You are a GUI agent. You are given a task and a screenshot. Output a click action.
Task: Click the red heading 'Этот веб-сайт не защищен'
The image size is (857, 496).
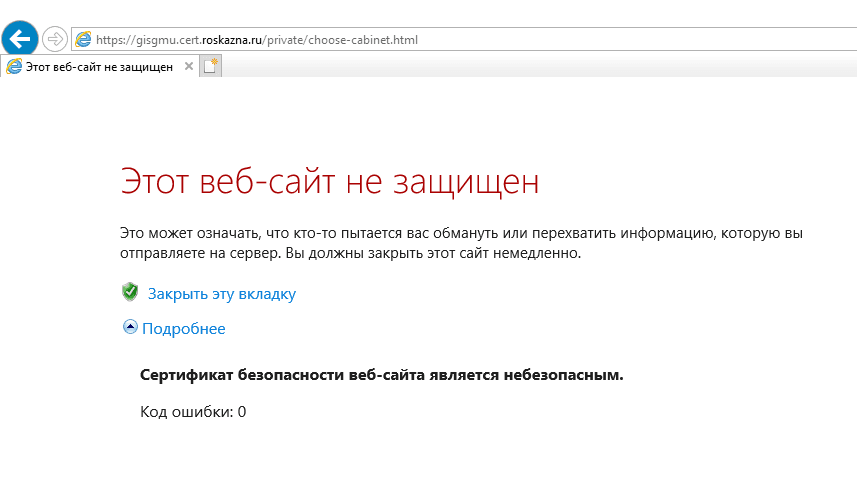[329, 183]
